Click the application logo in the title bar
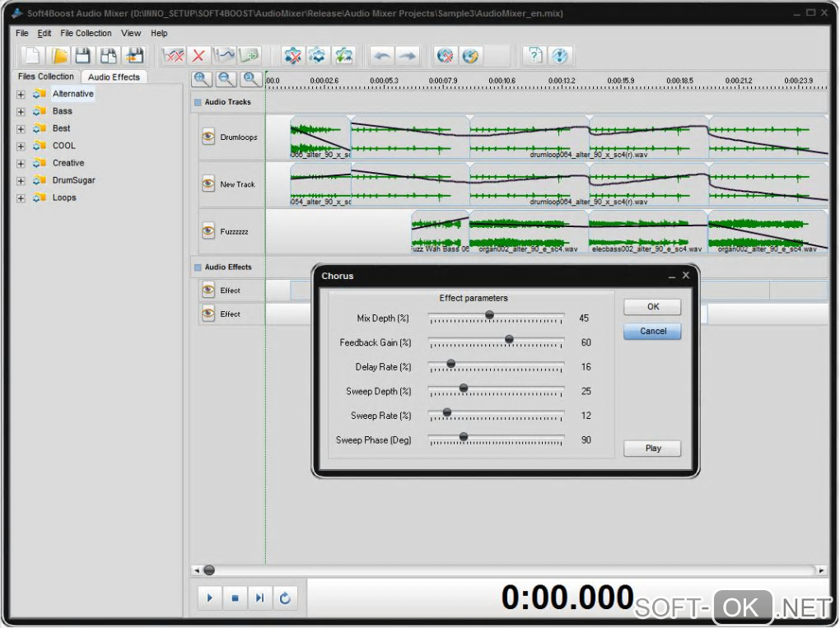This screenshot has height=628, width=840. [x=16, y=13]
